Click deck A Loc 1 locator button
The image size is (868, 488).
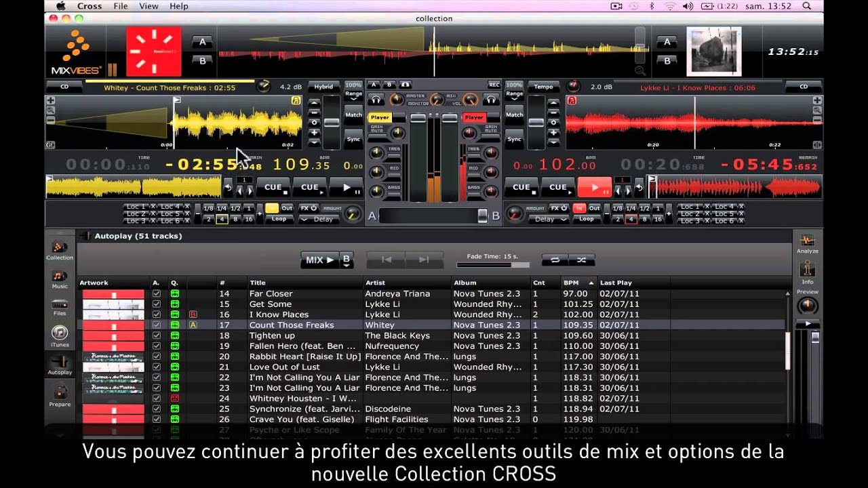coord(136,206)
